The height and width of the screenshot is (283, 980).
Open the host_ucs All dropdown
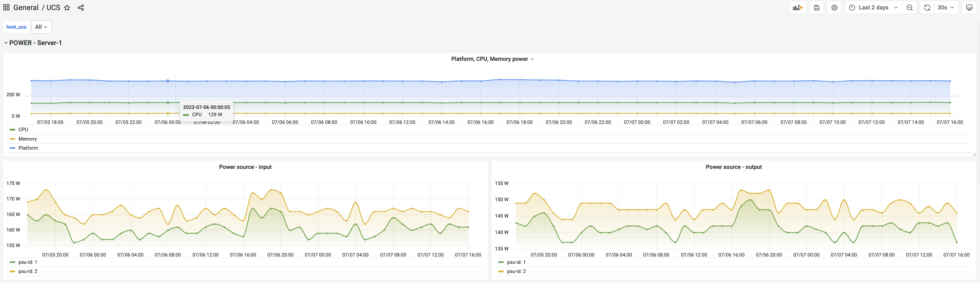click(41, 27)
